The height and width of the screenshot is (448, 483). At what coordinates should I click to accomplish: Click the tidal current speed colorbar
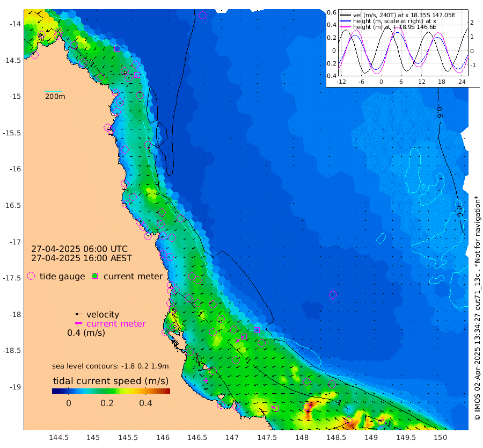pos(111,391)
